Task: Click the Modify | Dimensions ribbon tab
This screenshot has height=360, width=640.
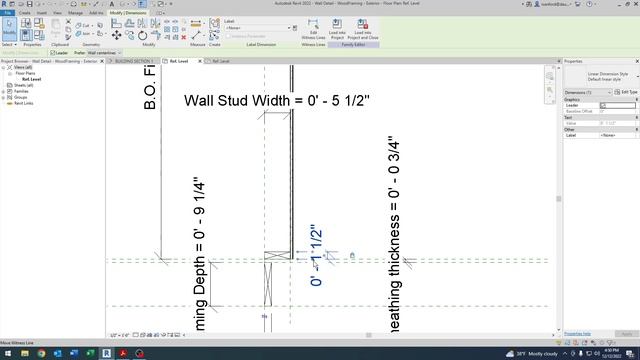Action: [x=128, y=13]
